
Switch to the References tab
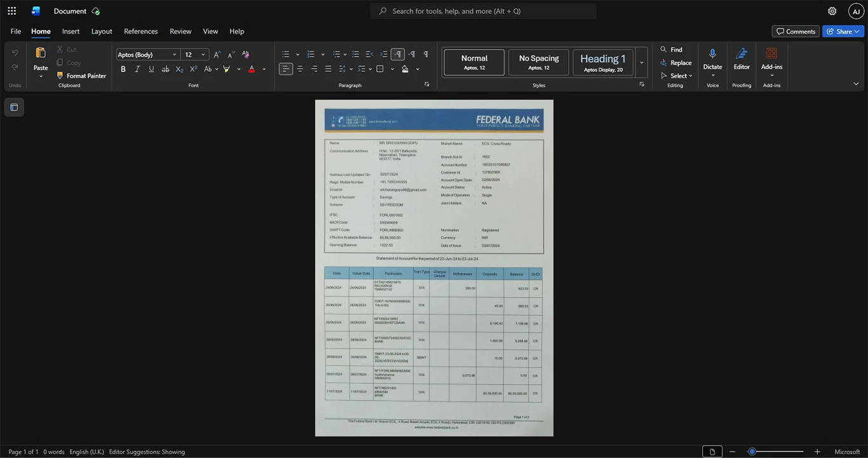(x=141, y=31)
